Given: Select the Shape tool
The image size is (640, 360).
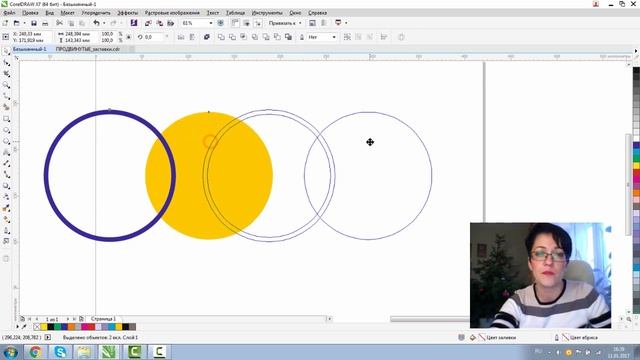Looking at the screenshot, I should (x=6, y=63).
